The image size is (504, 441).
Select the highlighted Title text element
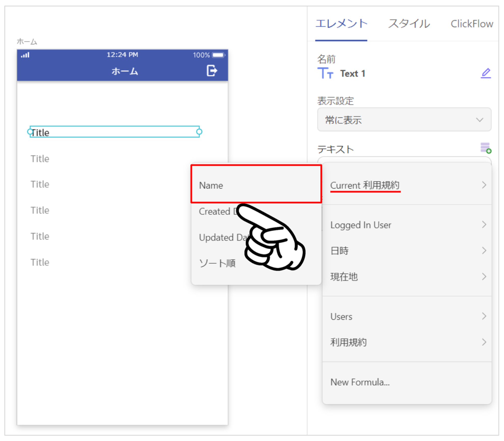[115, 132]
